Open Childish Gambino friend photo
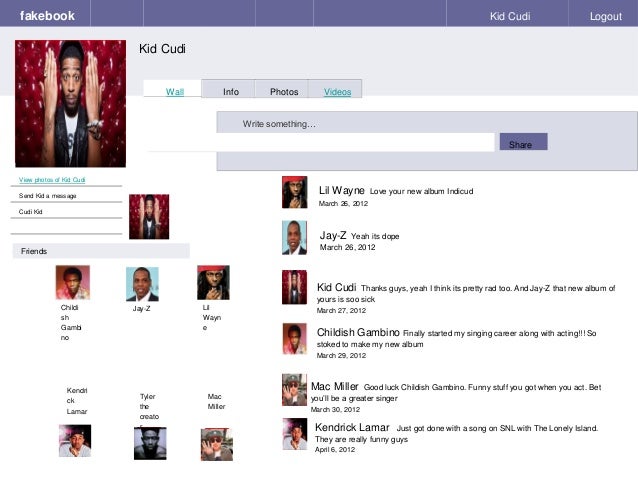The width and height of the screenshot is (638, 479). click(x=72, y=282)
